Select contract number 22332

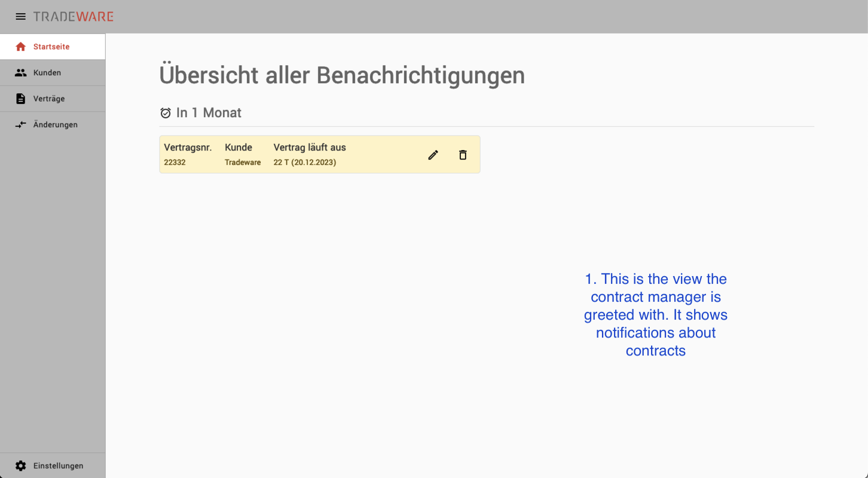tap(175, 163)
